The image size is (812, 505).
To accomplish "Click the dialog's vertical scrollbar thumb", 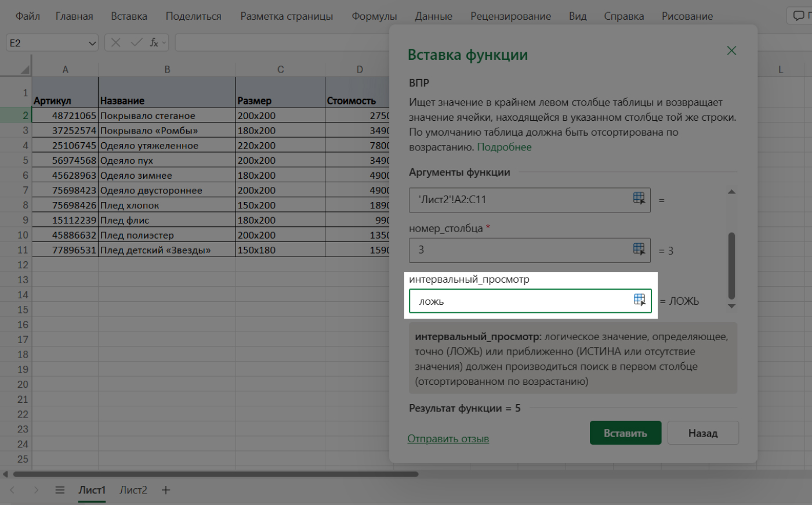I will 731,265.
